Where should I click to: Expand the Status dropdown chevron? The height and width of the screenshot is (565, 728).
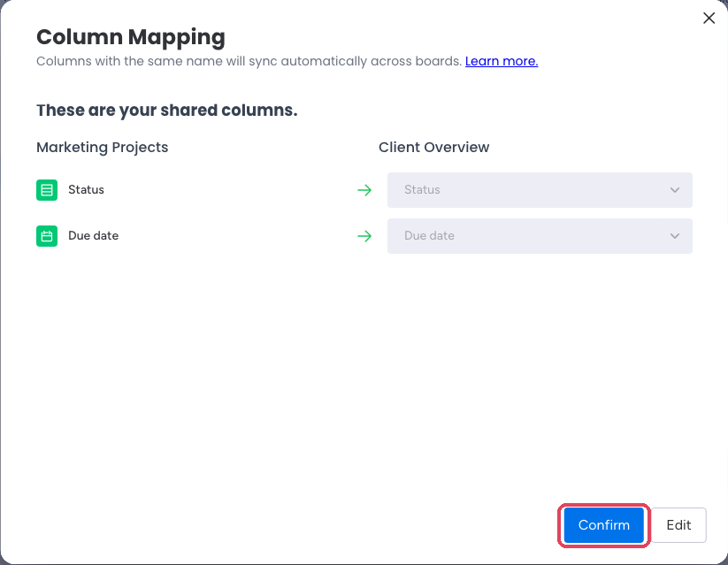tap(675, 190)
